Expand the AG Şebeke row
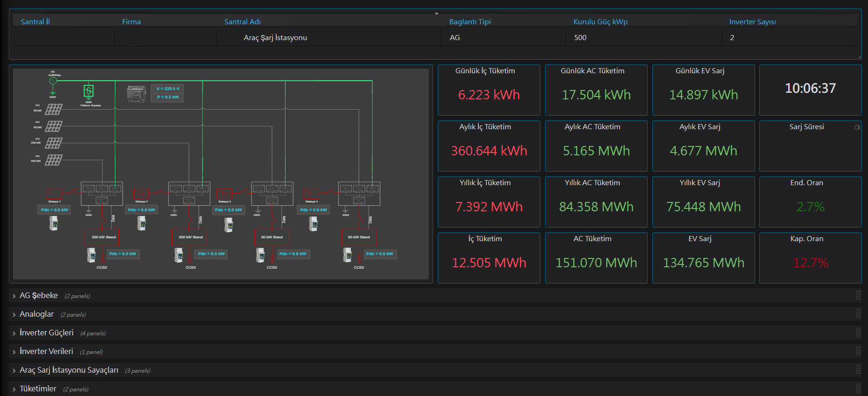This screenshot has height=396, width=868. click(39, 296)
